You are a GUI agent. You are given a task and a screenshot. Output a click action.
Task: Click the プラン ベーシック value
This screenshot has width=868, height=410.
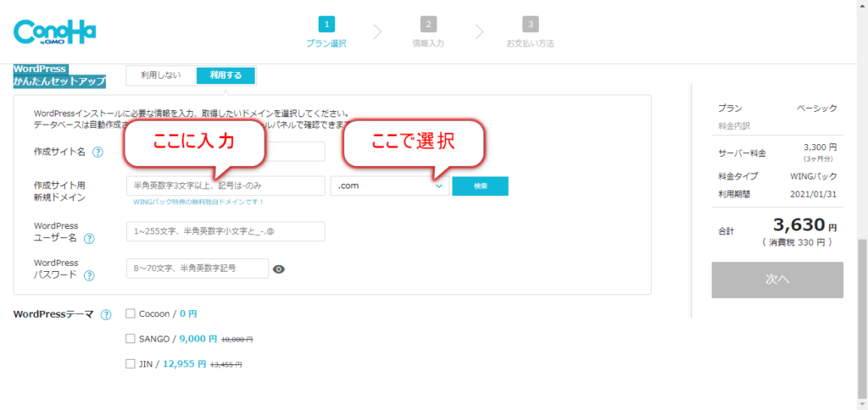tap(817, 108)
